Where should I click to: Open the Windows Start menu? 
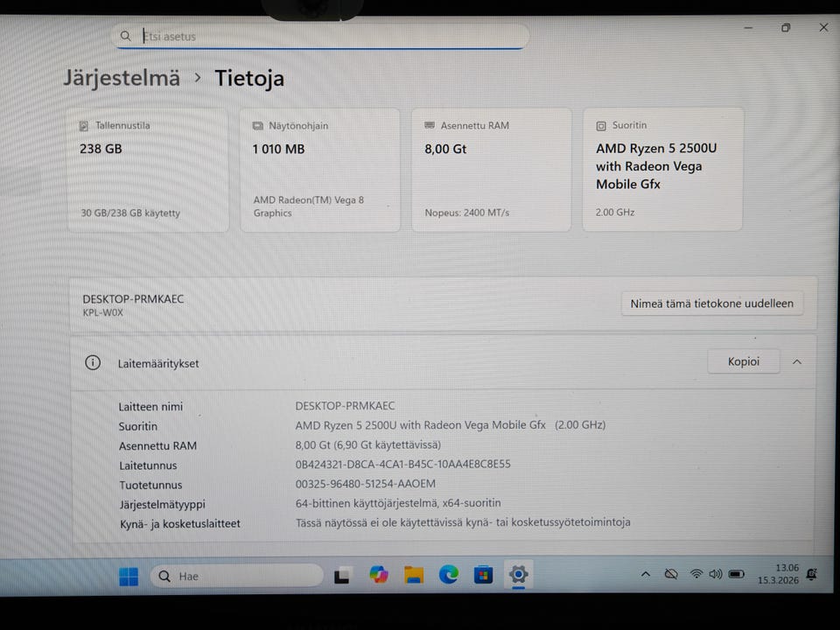point(129,577)
